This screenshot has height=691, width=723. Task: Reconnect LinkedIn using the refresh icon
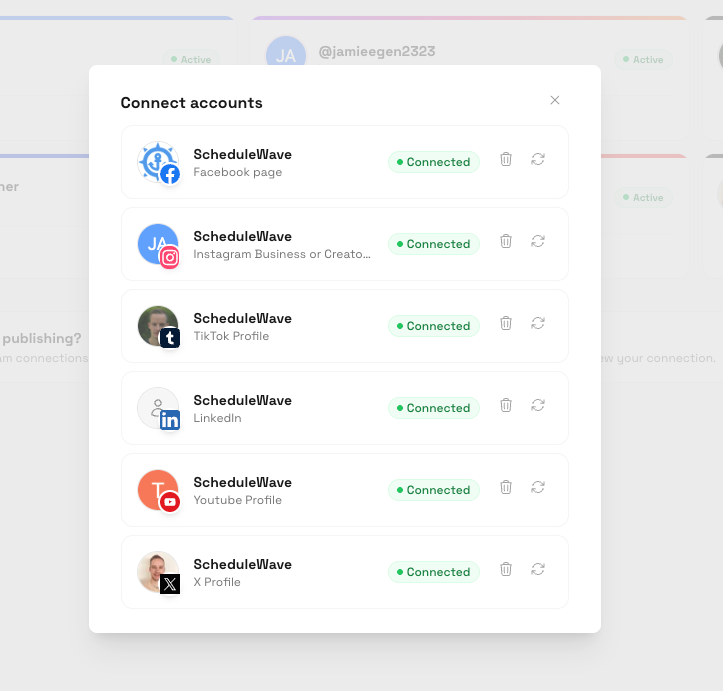pos(538,406)
